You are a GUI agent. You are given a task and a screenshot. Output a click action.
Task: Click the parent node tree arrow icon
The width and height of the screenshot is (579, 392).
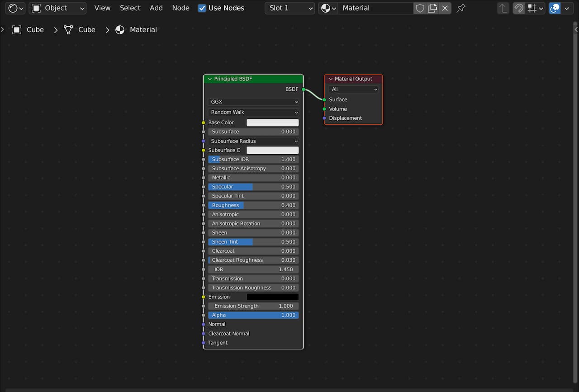503,8
